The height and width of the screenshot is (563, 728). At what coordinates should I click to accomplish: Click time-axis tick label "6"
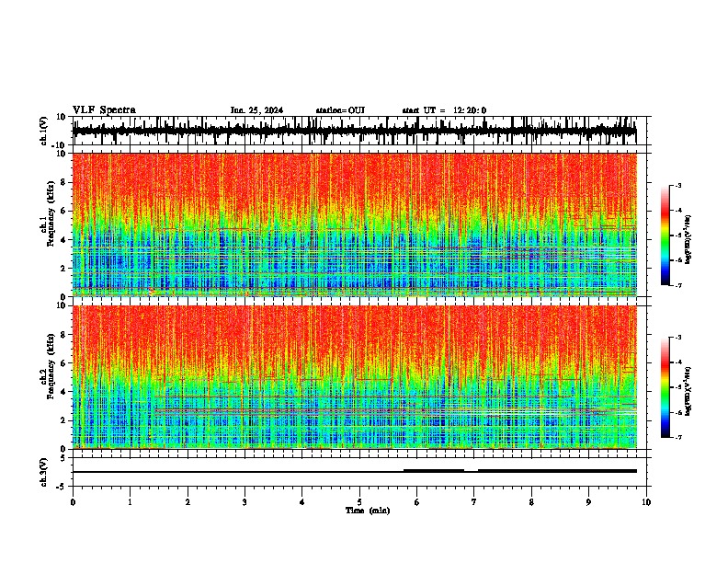[417, 502]
